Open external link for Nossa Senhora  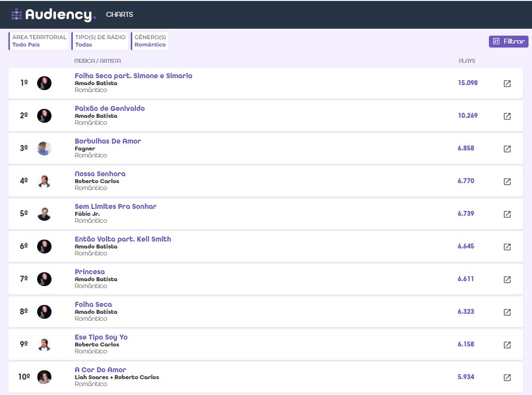tap(507, 181)
